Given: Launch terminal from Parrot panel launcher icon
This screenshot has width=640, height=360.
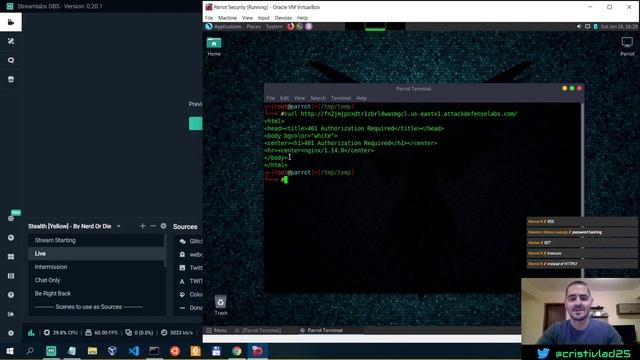Looking at the screenshot, I should (300, 27).
